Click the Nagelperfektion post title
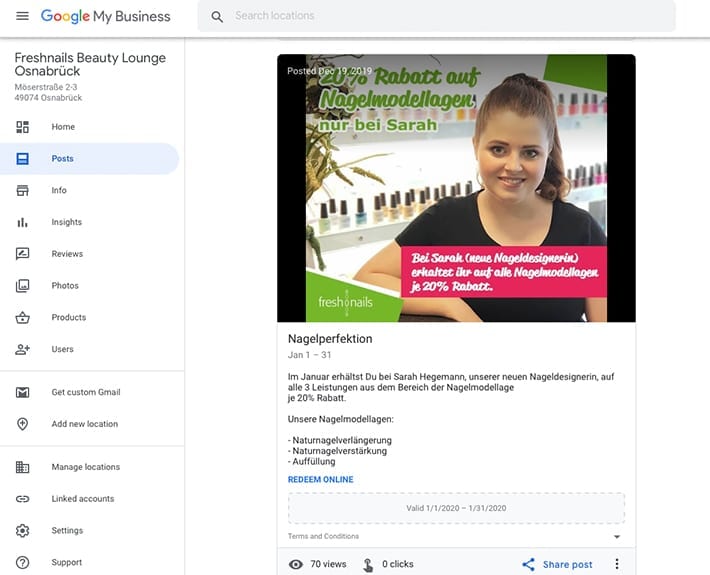Image resolution: width=710 pixels, height=575 pixels. coord(330,339)
